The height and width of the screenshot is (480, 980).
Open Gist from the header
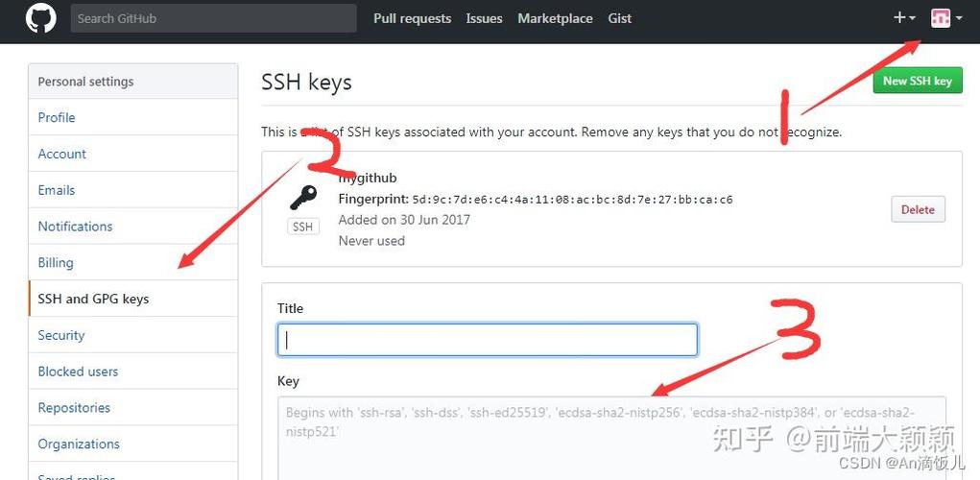pyautogui.click(x=619, y=18)
